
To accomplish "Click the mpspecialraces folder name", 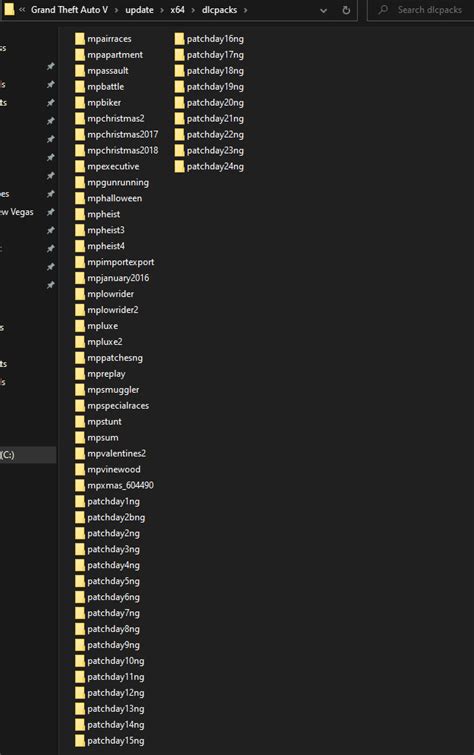I will (118, 405).
